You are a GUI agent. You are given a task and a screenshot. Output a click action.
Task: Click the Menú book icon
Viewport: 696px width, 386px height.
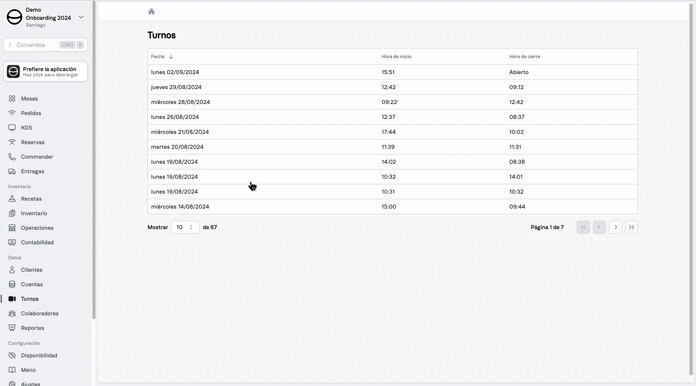pos(12,370)
